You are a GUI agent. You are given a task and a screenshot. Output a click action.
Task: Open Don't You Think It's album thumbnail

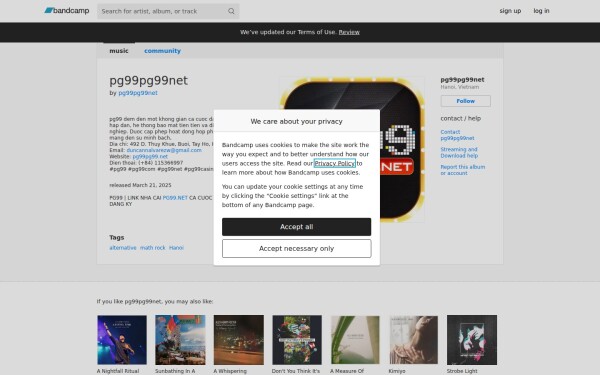(297, 340)
